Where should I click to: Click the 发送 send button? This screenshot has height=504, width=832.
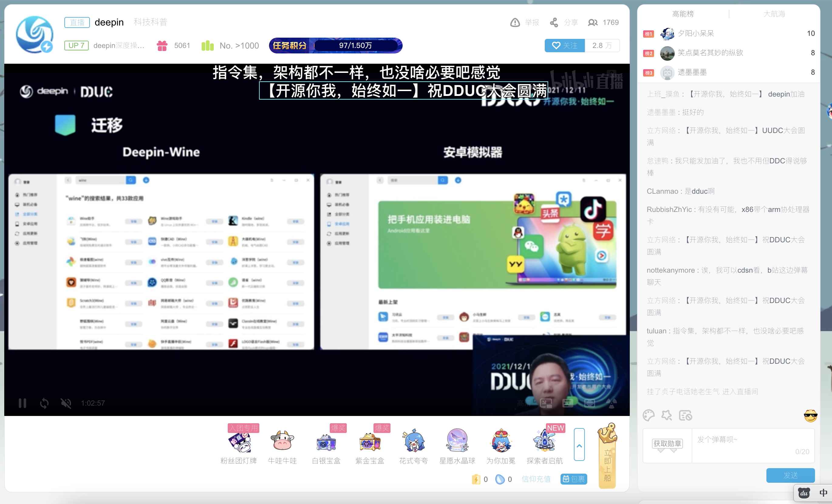pyautogui.click(x=790, y=475)
